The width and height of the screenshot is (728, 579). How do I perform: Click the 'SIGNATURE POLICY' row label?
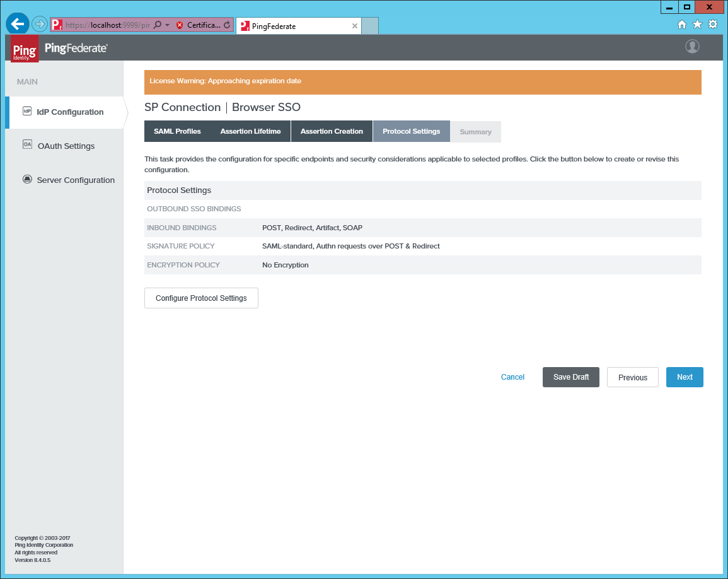pyautogui.click(x=181, y=246)
